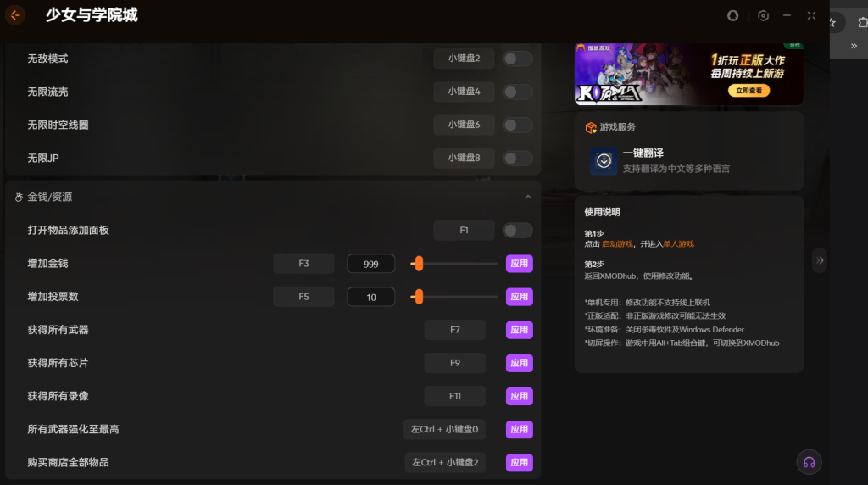868x485 pixels.
Task: Click 应用 for 获得所有武器
Action: [519, 330]
